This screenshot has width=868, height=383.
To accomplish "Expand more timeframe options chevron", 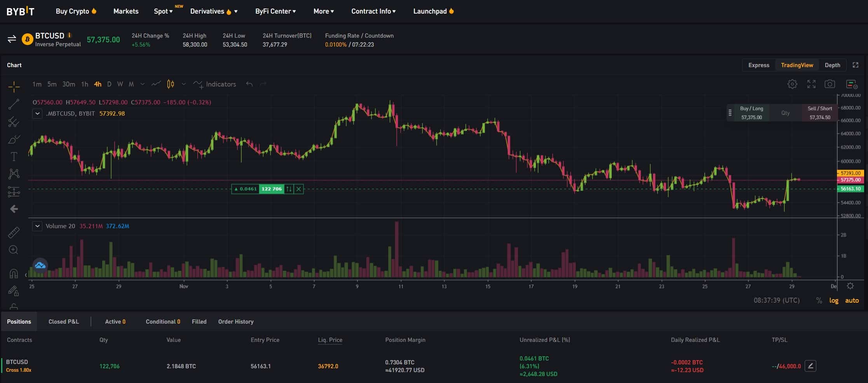I will (x=143, y=84).
